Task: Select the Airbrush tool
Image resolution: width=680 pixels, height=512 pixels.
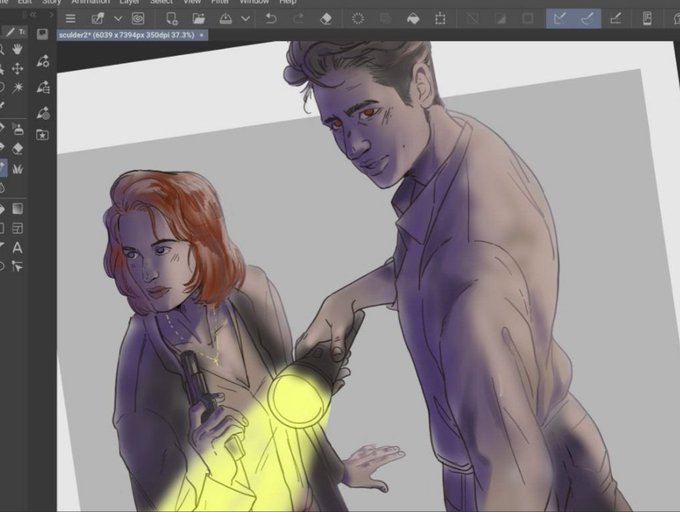Action: tap(17, 129)
